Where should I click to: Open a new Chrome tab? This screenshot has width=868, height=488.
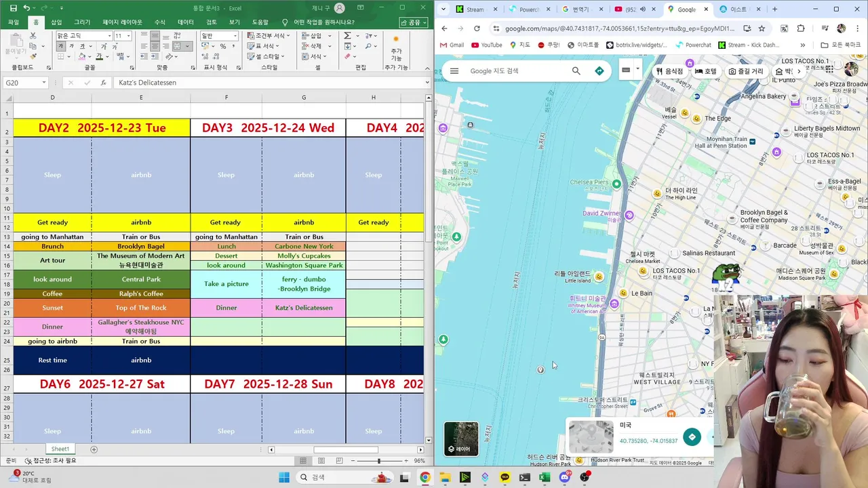tap(774, 9)
